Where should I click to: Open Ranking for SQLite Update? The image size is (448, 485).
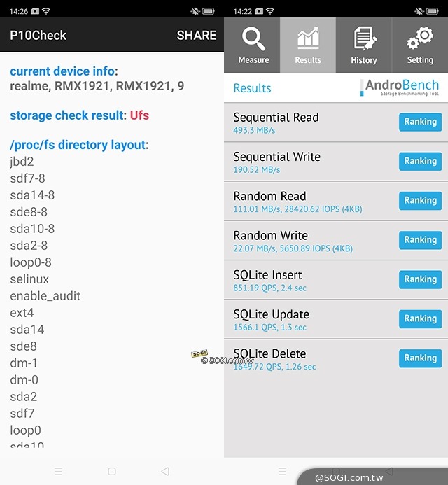(x=420, y=318)
